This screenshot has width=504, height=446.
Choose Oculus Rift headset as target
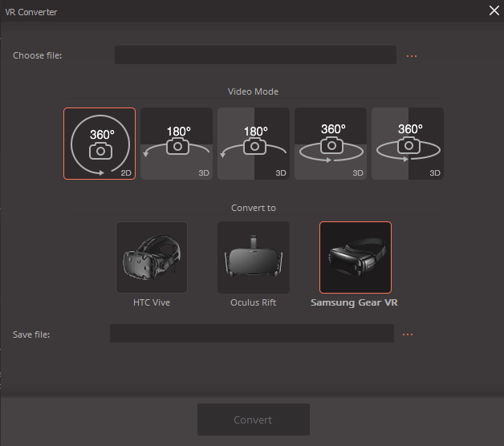click(x=254, y=257)
